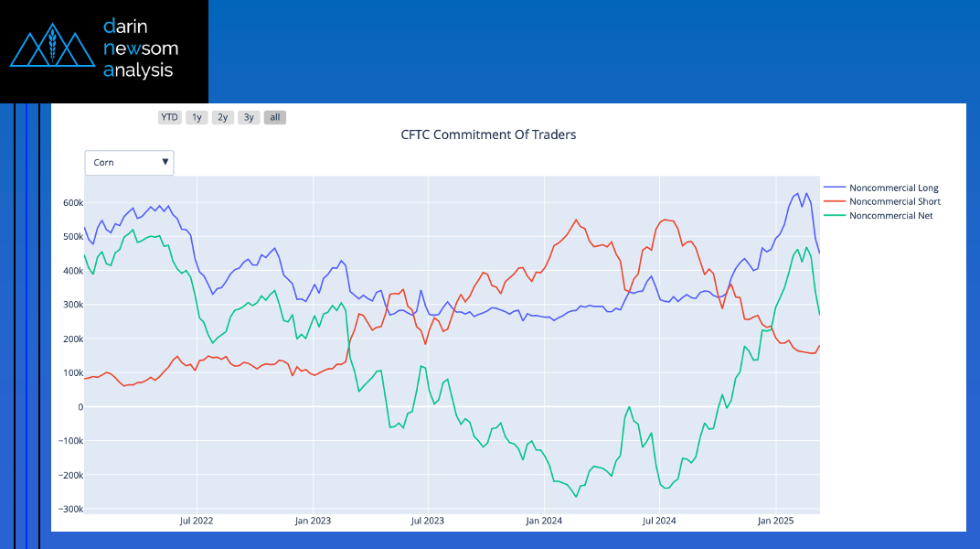Show all data with 'all' button
Image resolution: width=980 pixels, height=549 pixels.
point(275,117)
